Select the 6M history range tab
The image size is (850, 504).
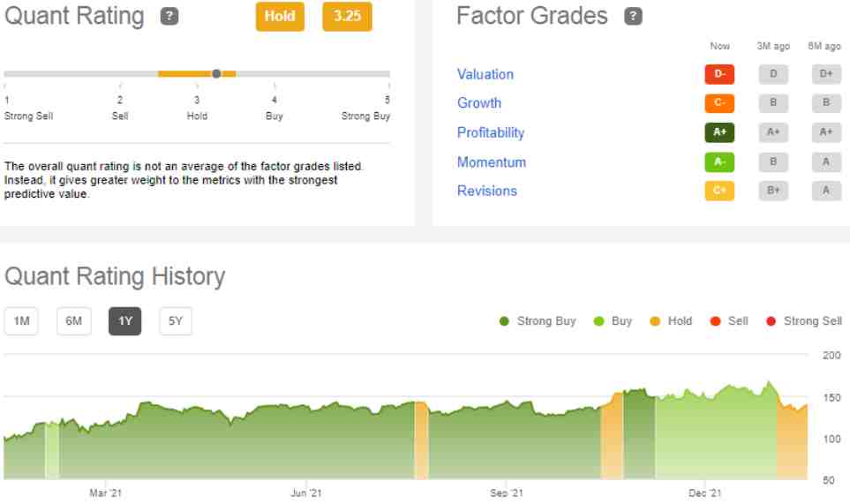tap(74, 321)
